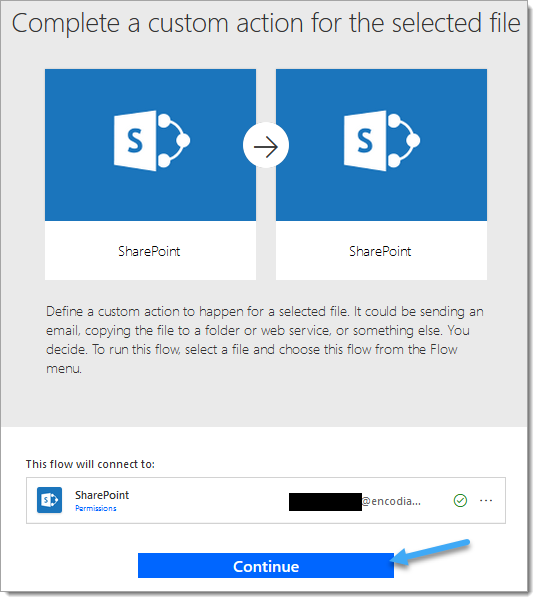Click the blue Continue button

(266, 565)
